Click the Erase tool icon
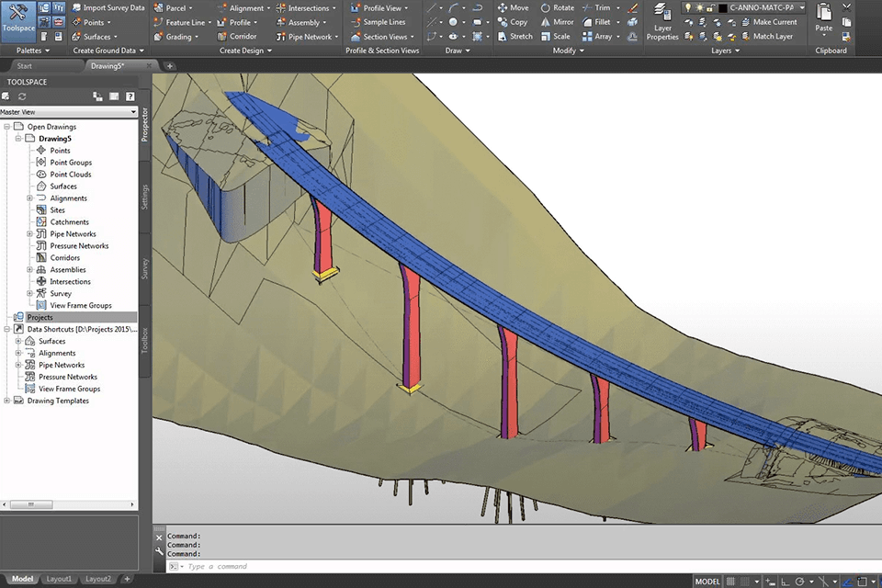Viewport: 882px width, 588px height. [633, 8]
